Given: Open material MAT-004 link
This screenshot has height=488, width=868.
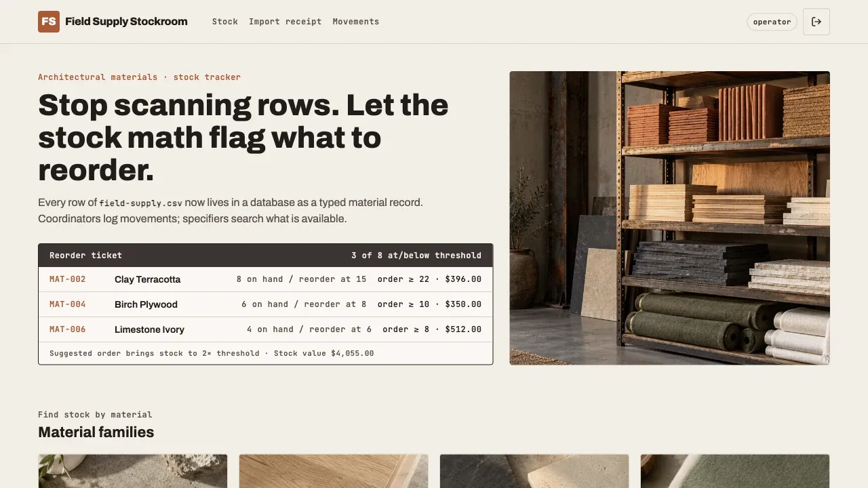Looking at the screenshot, I should pos(68,304).
